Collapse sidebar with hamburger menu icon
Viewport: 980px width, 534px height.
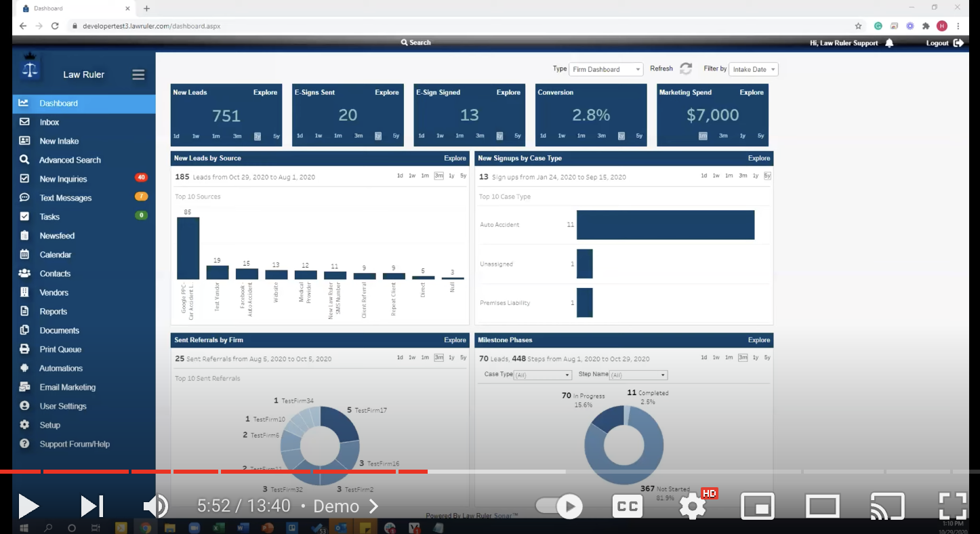coord(138,75)
